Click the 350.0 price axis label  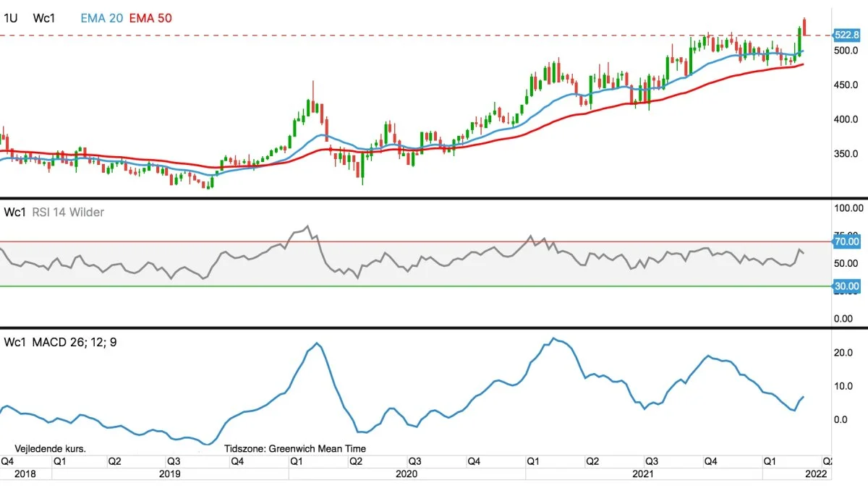pos(846,154)
